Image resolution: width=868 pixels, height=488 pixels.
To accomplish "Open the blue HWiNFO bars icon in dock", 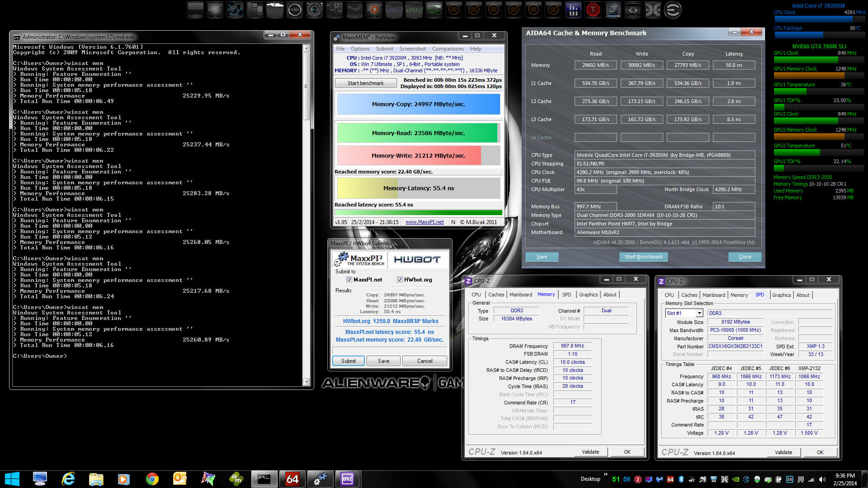I will 573,10.
